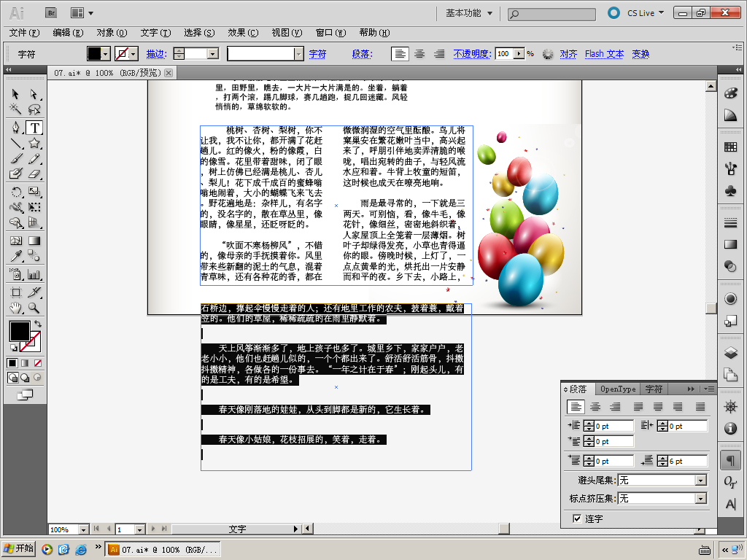The width and height of the screenshot is (747, 560).
Task: Open the fill color dropdown arrow
Action: point(107,54)
